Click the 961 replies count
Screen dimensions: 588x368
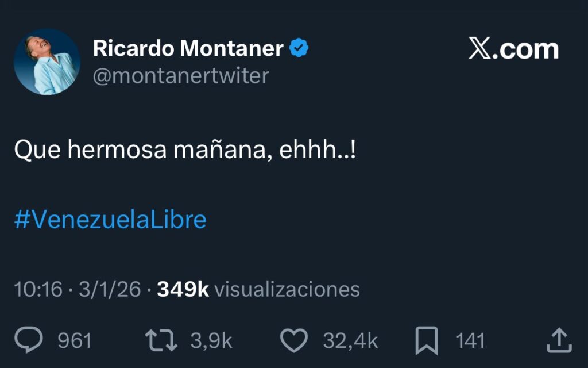tap(75, 341)
